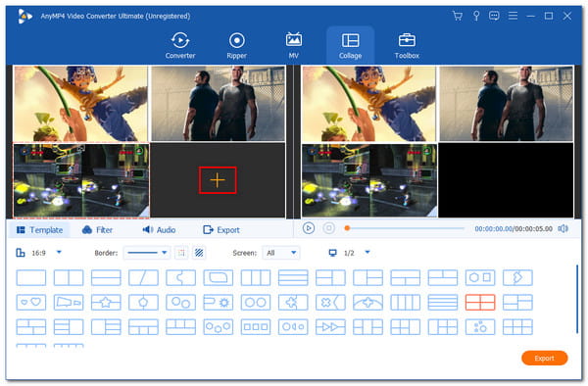This screenshot has height=386, width=588.
Task: Select the two horizontal halves template
Action: 106,277
